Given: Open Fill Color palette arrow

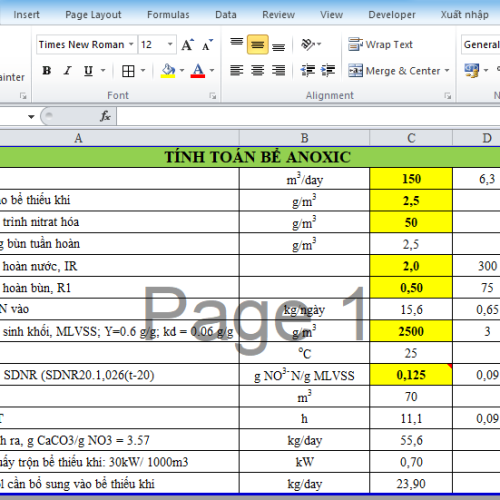Looking at the screenshot, I should coord(182,71).
